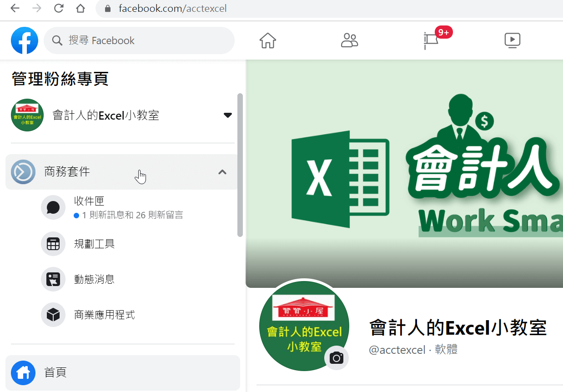
Task: Go back with the browser back arrow
Action: click(x=15, y=8)
